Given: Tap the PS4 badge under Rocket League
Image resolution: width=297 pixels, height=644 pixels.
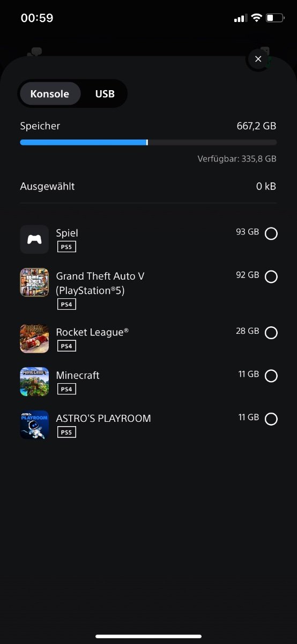Looking at the screenshot, I should [66, 346].
